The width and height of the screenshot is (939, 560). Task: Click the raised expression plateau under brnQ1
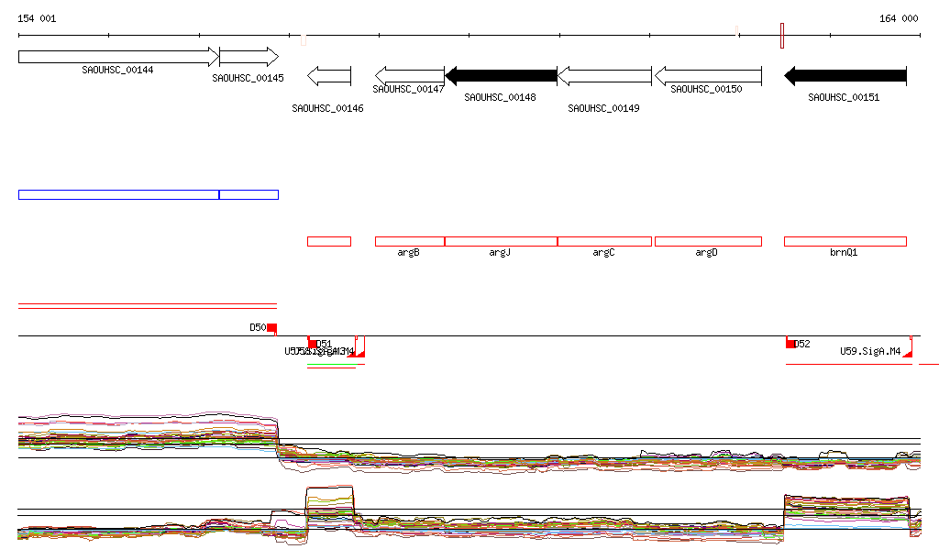(x=846, y=510)
